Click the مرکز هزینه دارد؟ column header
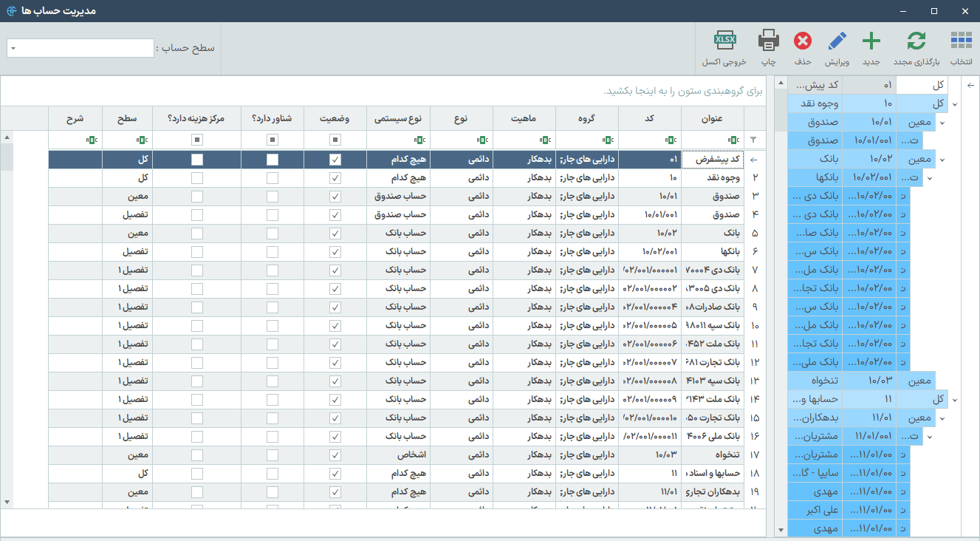 coord(196,118)
